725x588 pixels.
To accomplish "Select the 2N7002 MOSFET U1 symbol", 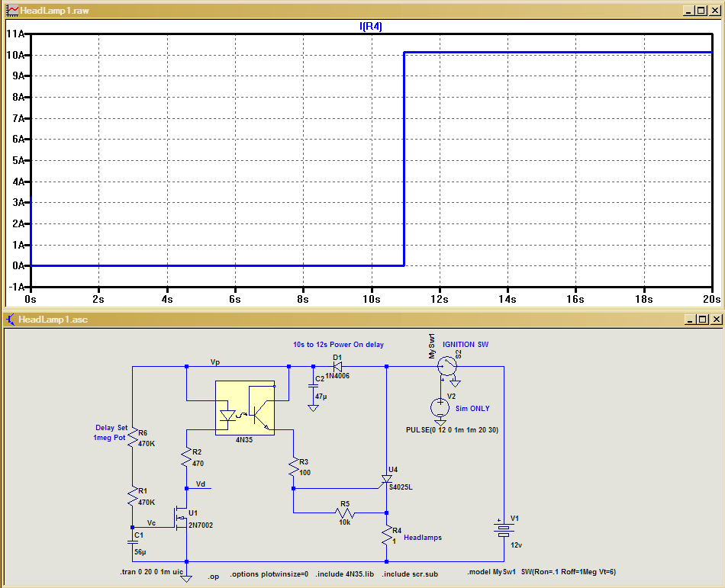I will tap(181, 519).
